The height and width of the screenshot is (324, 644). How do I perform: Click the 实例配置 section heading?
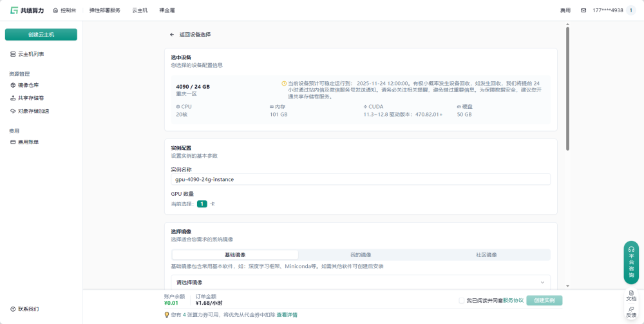[x=181, y=148]
